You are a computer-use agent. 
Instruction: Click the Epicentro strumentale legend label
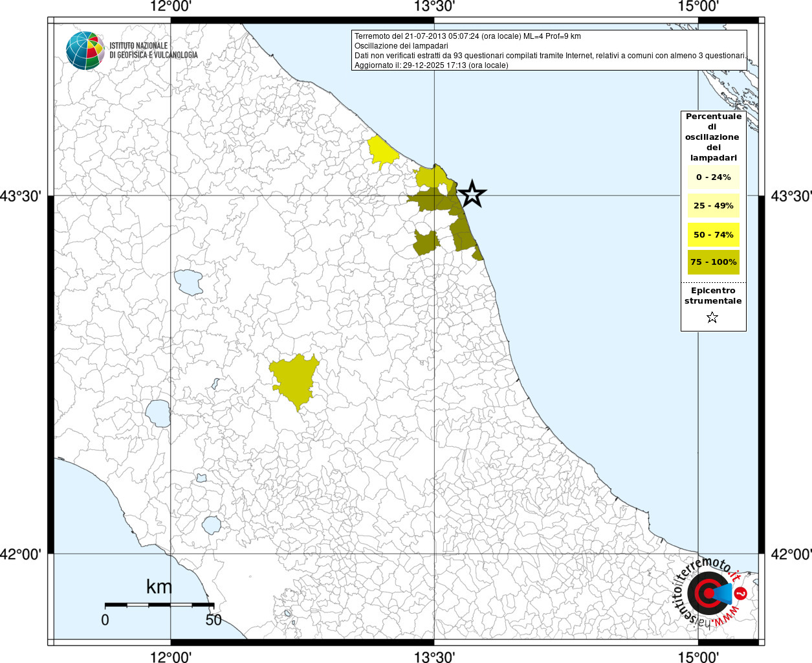coord(713,295)
